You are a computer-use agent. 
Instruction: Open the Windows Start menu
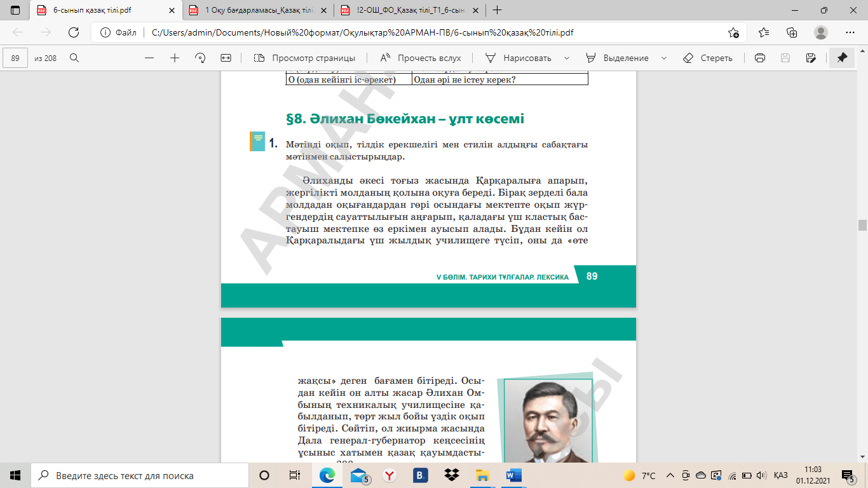(15, 475)
